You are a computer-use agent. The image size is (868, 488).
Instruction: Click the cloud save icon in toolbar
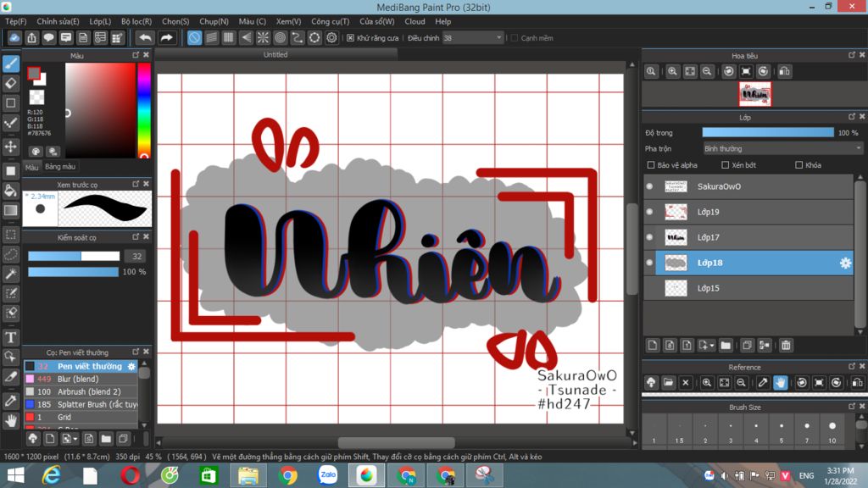pos(14,37)
